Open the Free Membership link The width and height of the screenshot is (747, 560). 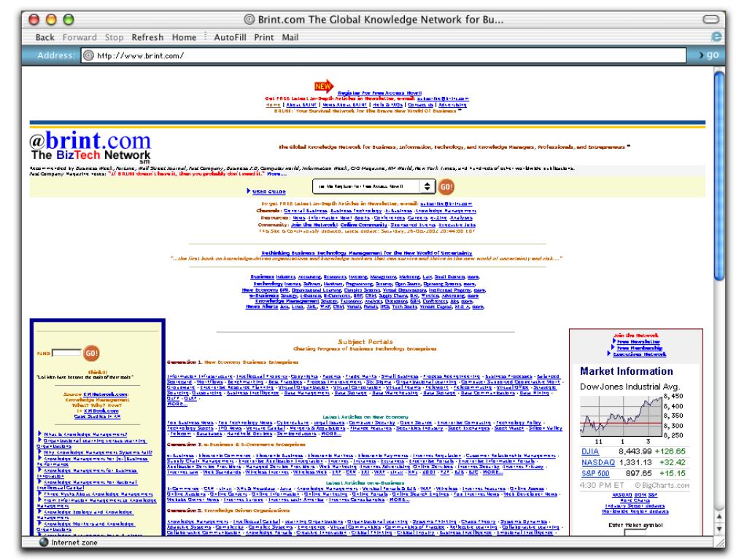point(640,348)
